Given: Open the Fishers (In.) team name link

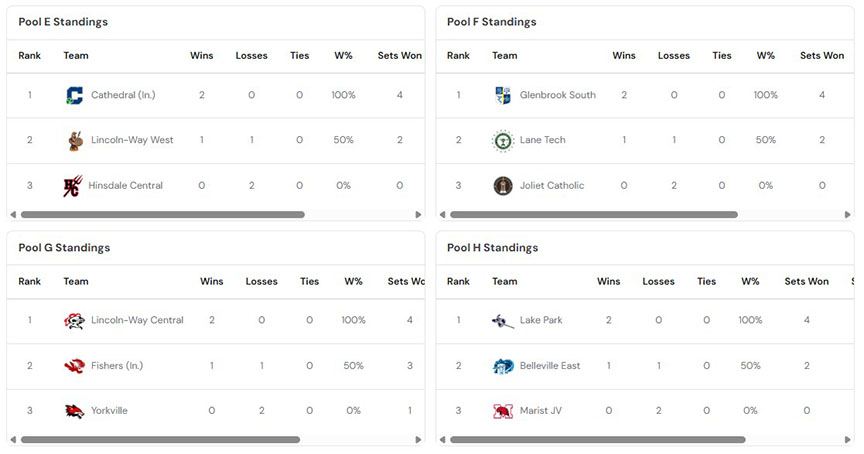Looking at the screenshot, I should coord(117,366).
